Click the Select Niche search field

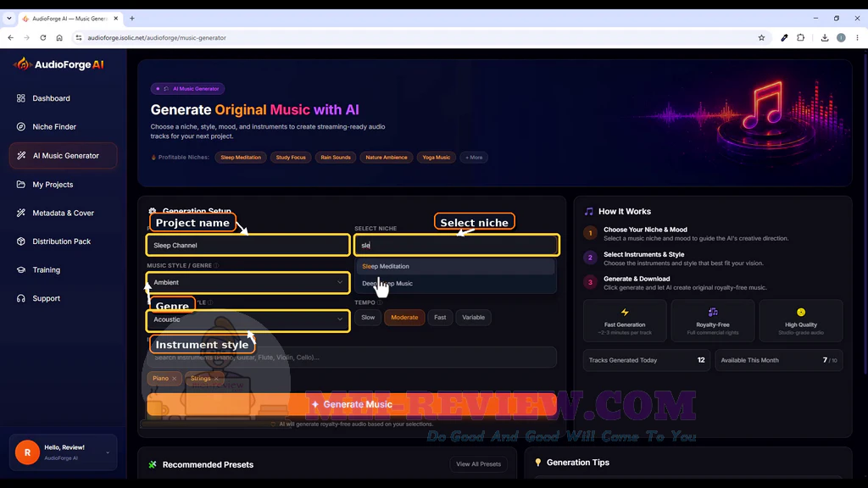(457, 245)
